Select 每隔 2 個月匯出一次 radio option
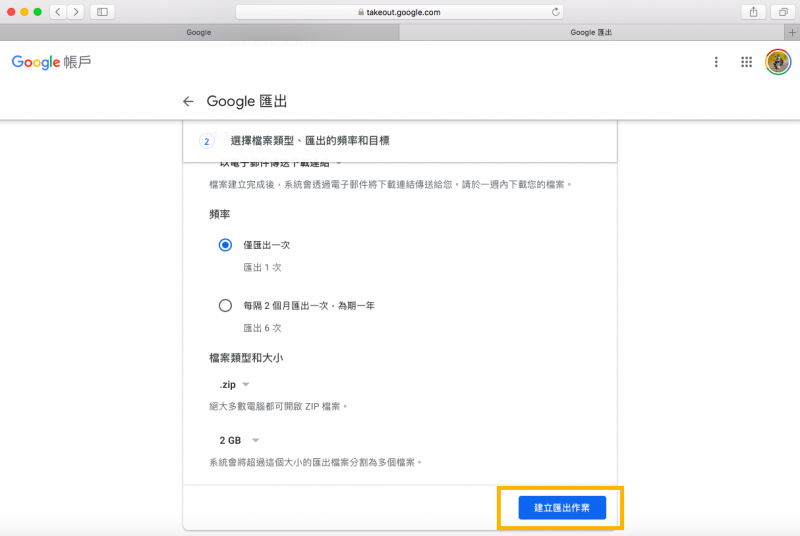Screen dimensions: 800x536 225,305
